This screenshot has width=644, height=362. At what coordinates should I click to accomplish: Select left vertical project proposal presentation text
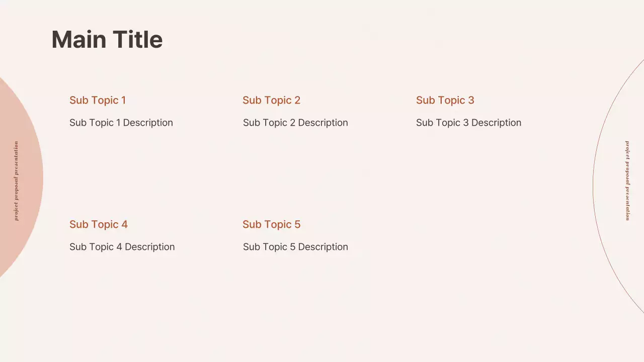(16, 180)
